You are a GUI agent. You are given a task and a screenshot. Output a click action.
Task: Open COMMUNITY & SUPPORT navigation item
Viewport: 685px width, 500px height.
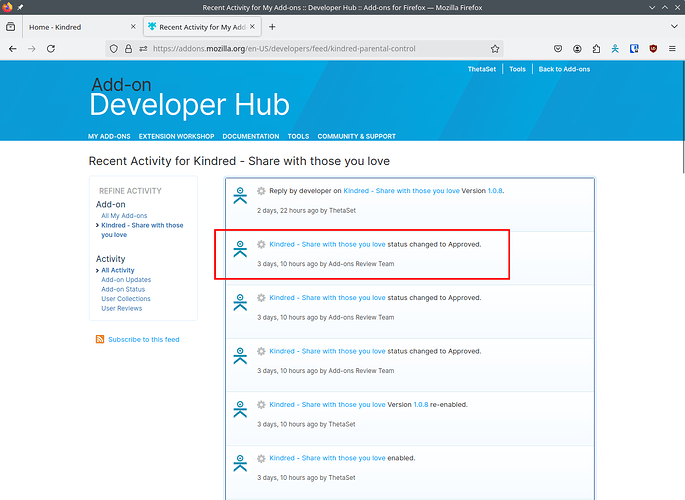pyautogui.click(x=356, y=136)
